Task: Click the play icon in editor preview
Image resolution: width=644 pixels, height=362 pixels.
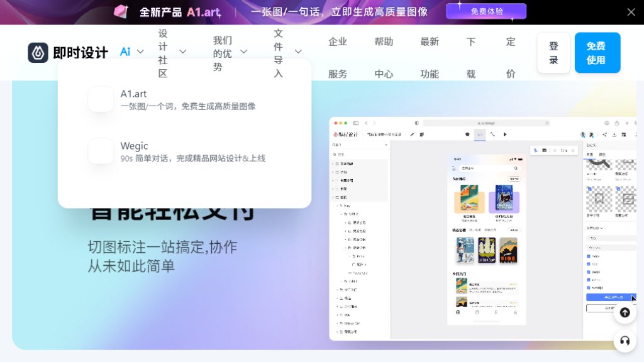Action: coord(505,134)
